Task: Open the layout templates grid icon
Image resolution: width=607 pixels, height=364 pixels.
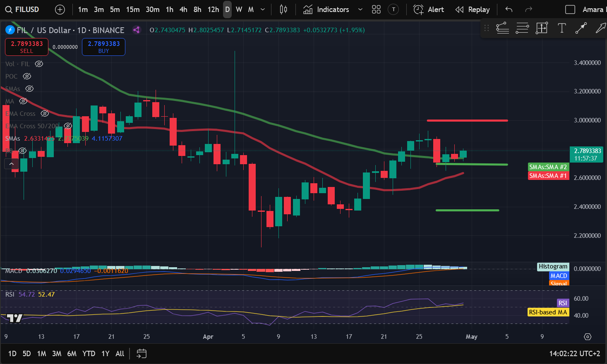Action: point(376,10)
